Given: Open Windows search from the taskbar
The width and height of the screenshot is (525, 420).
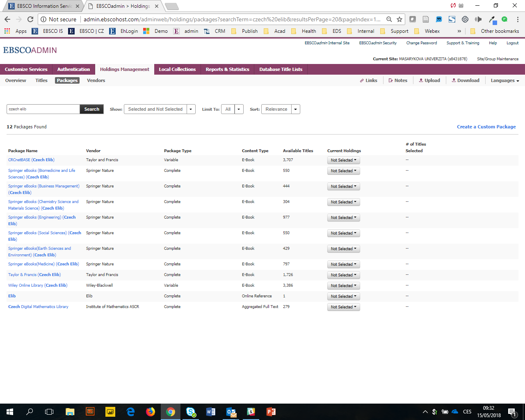Looking at the screenshot, I should tap(30, 412).
